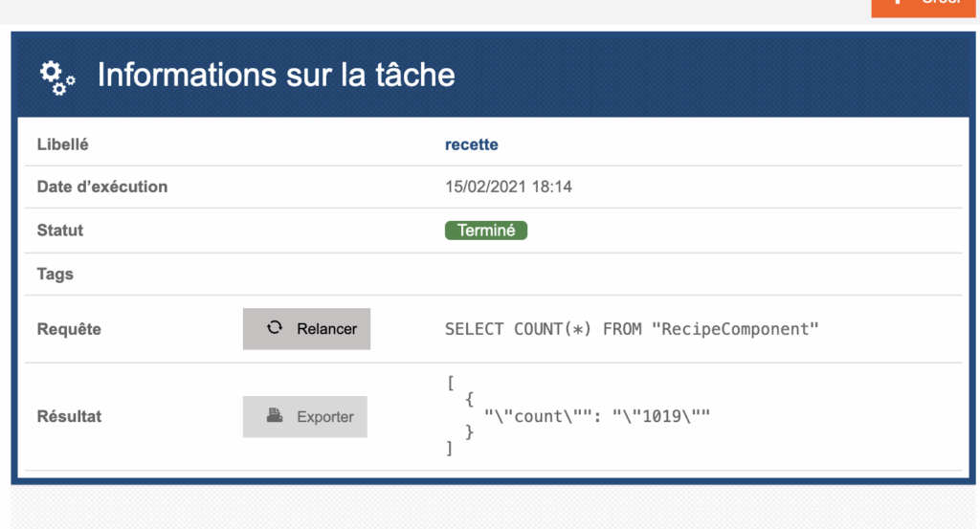This screenshot has width=980, height=529.
Task: Click the Libellé row label
Action: [x=62, y=145]
